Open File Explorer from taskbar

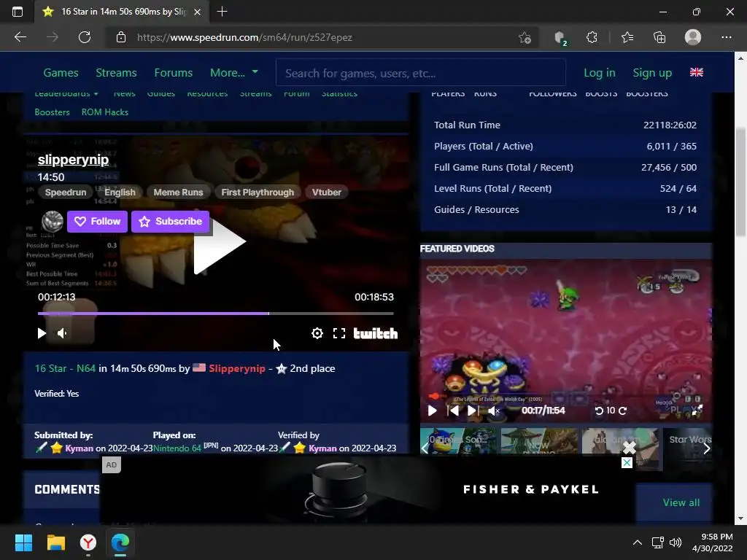coord(55,542)
